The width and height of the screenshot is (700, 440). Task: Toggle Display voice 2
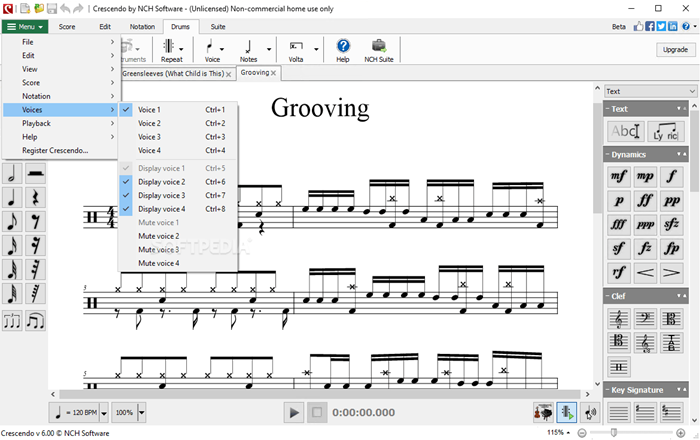(x=177, y=182)
